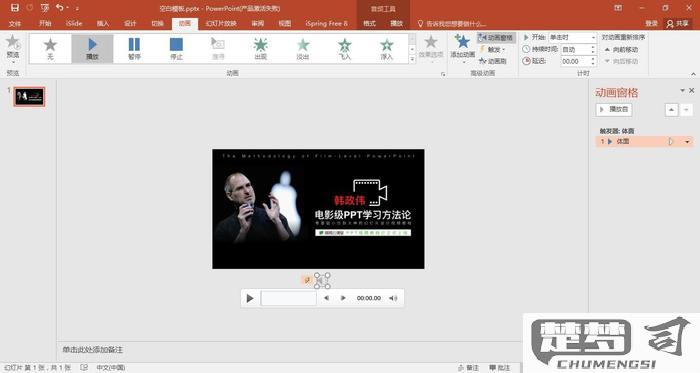Click the 播放自 (Play From) button in animation pane
Image resolution: width=700 pixels, height=373 pixels.
[x=614, y=109]
